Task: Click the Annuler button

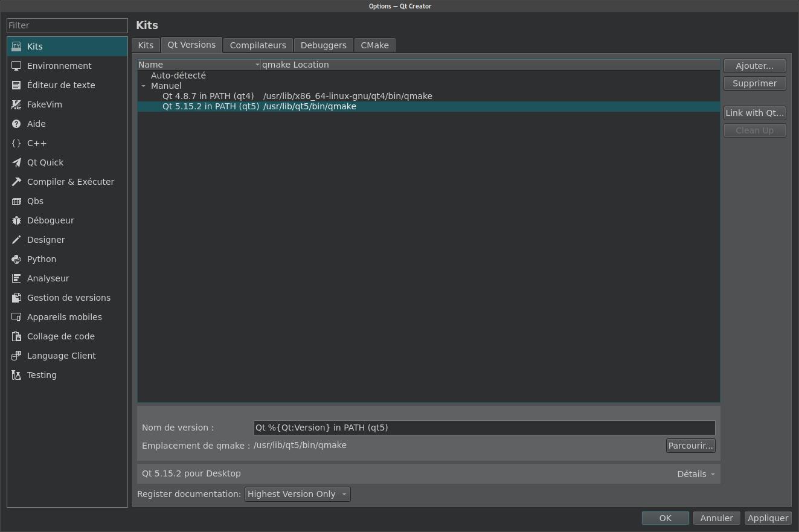Action: coord(717,518)
